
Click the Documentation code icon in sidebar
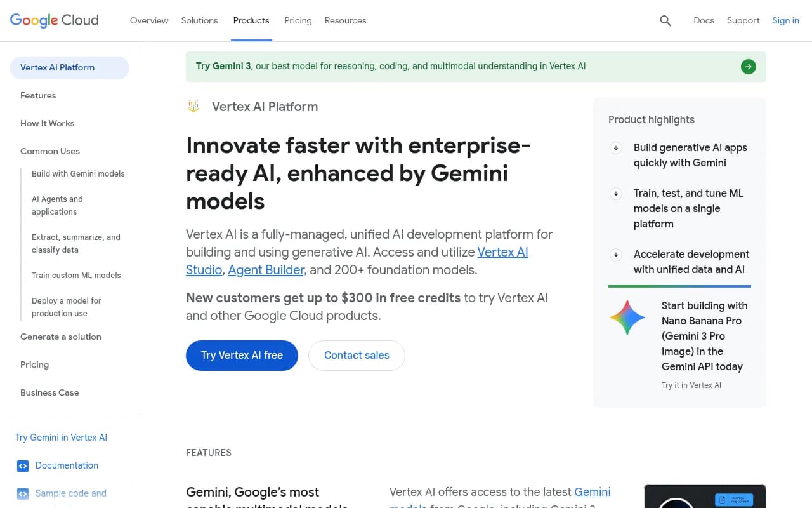tap(23, 465)
